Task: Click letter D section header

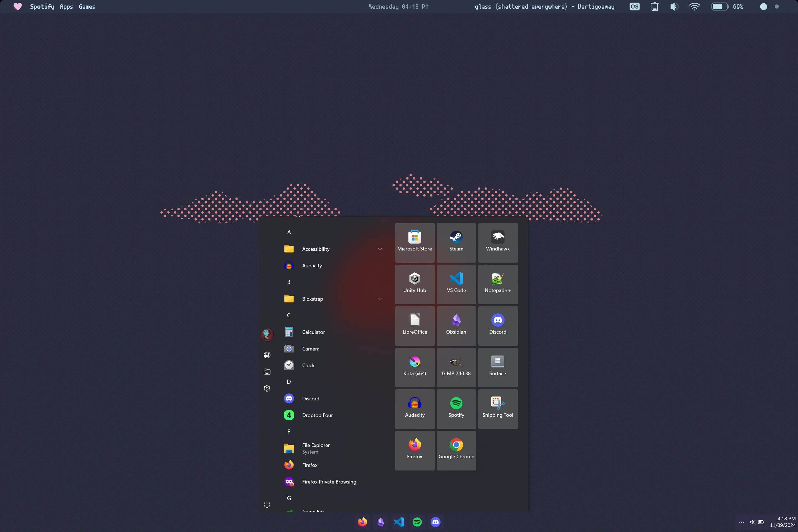Action: pos(289,382)
